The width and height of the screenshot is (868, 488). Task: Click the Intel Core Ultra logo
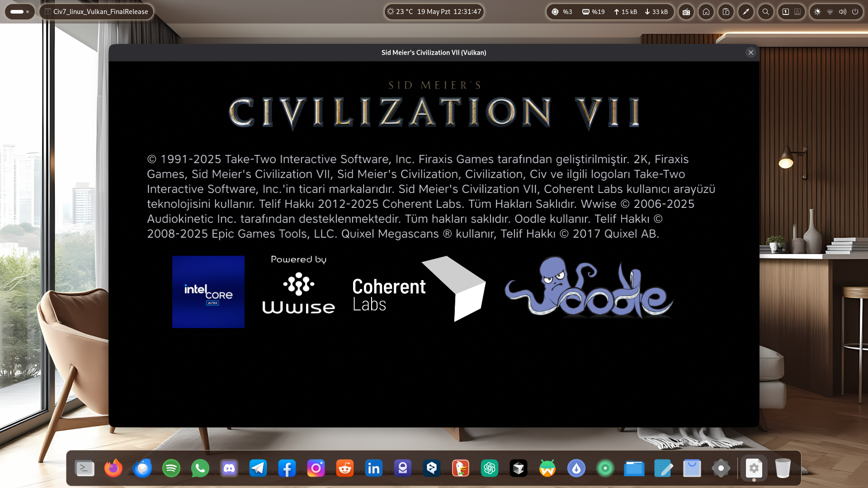208,292
